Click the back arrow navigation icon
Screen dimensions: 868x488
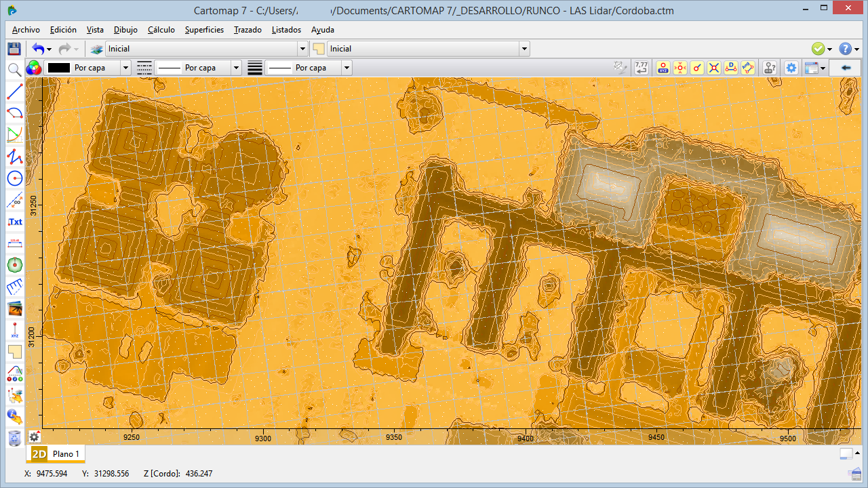(x=845, y=67)
